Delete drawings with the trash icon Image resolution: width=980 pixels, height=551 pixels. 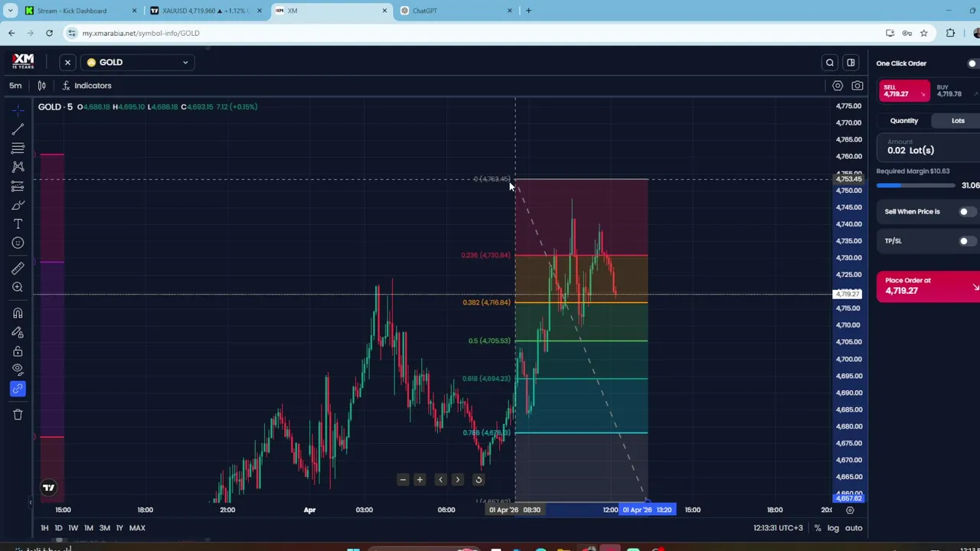[x=18, y=414]
